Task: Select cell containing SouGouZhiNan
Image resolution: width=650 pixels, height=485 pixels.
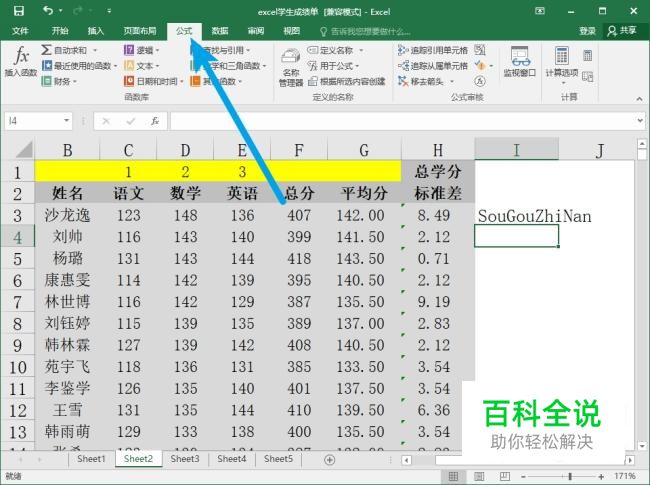Action: pos(517,214)
